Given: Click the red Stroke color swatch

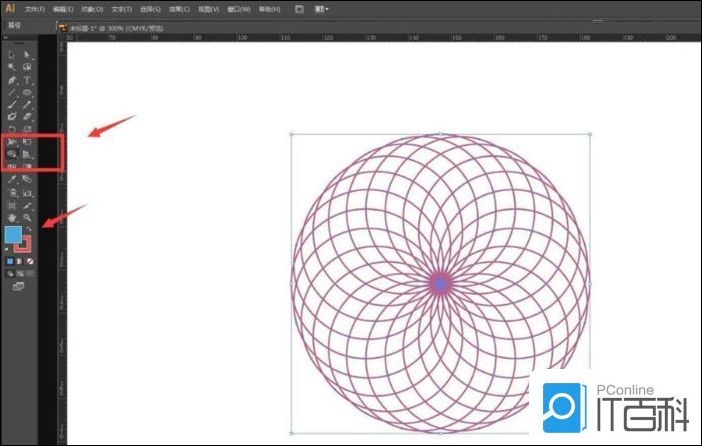Looking at the screenshot, I should click(26, 245).
